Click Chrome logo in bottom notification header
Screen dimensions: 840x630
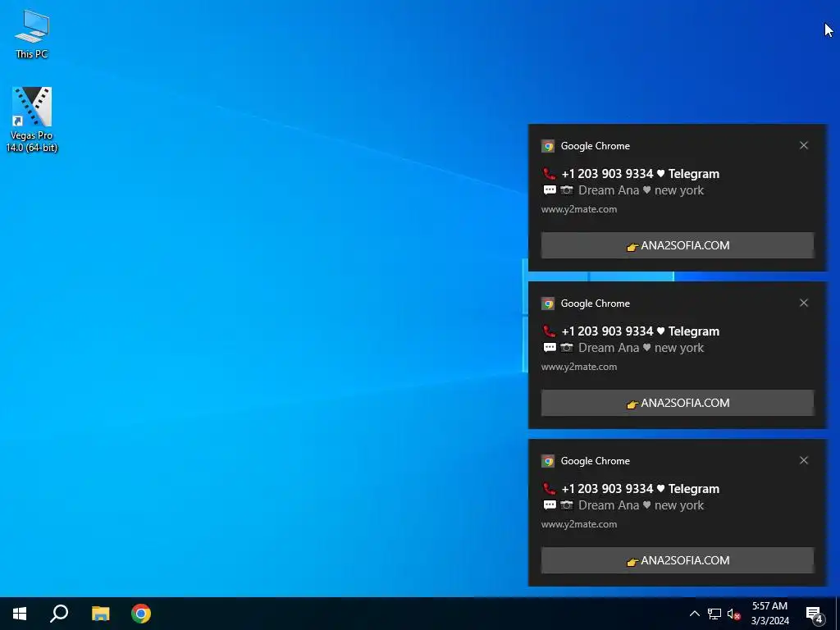(547, 461)
